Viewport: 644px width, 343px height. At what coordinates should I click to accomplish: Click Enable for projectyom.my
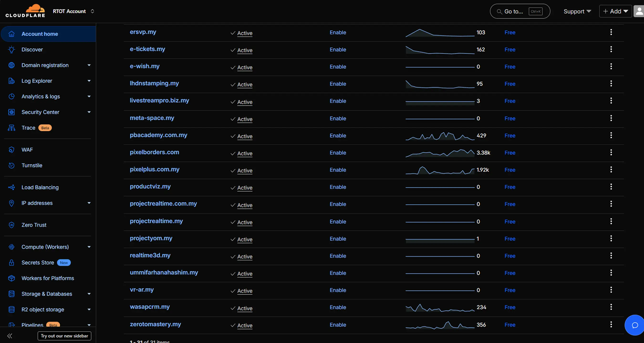point(338,239)
